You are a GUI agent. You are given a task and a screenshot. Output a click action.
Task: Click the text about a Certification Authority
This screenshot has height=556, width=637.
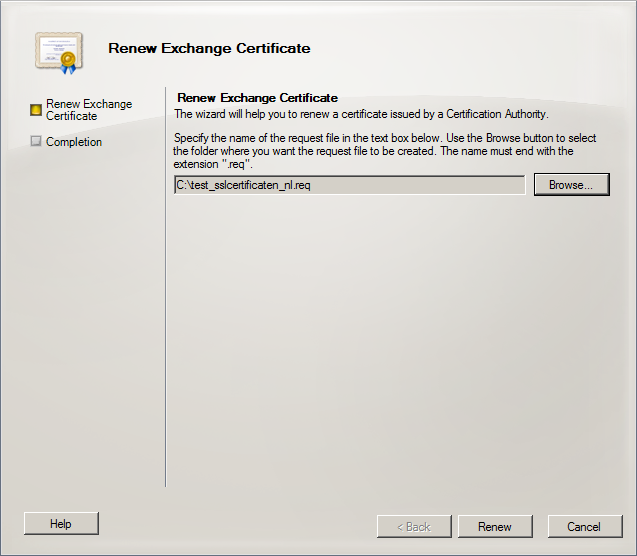coord(361,114)
